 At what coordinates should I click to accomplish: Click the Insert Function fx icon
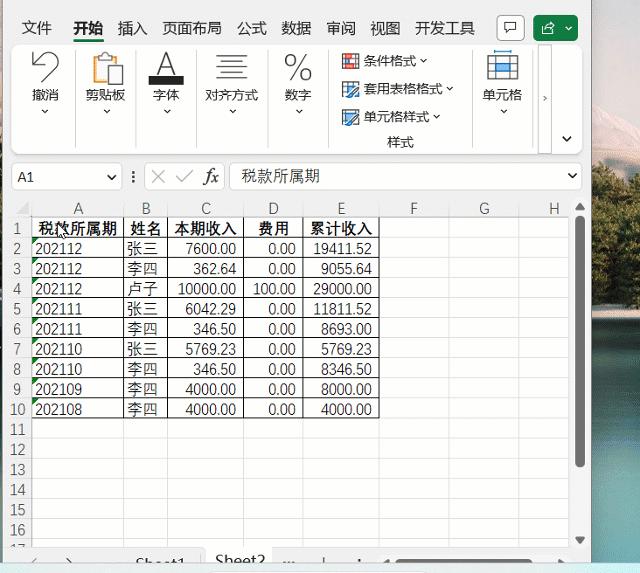[211, 177]
